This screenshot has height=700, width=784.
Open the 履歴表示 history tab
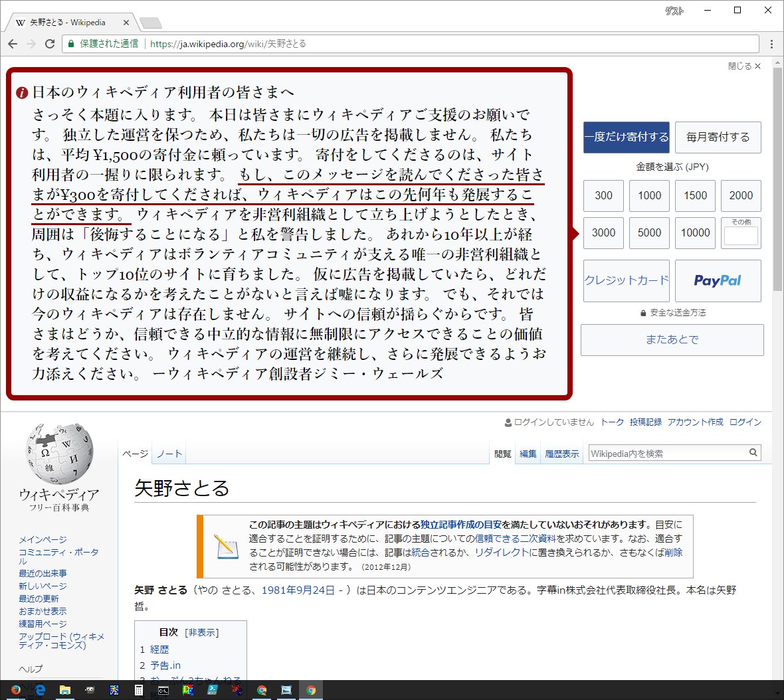pos(561,454)
